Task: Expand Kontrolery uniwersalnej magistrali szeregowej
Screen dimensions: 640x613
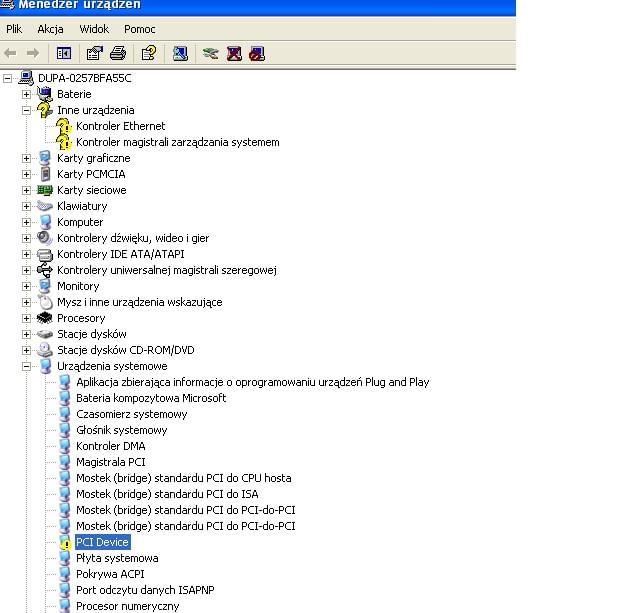Action: 27,270
